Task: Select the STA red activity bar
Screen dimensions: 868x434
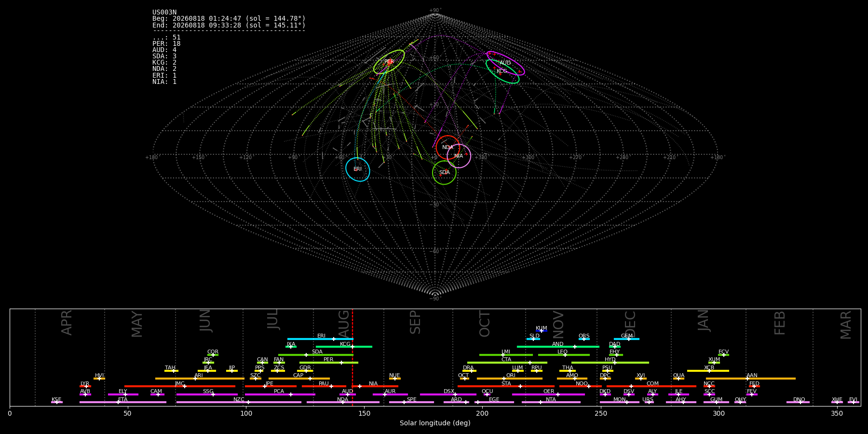Action: tap(506, 386)
